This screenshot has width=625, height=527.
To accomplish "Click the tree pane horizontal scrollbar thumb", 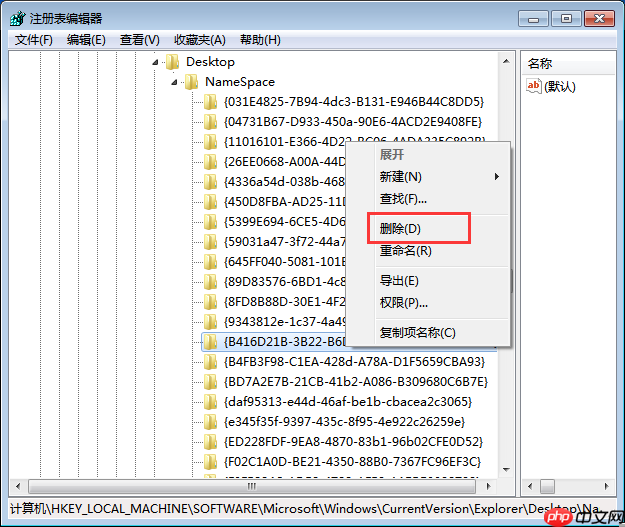I will [x=252, y=486].
